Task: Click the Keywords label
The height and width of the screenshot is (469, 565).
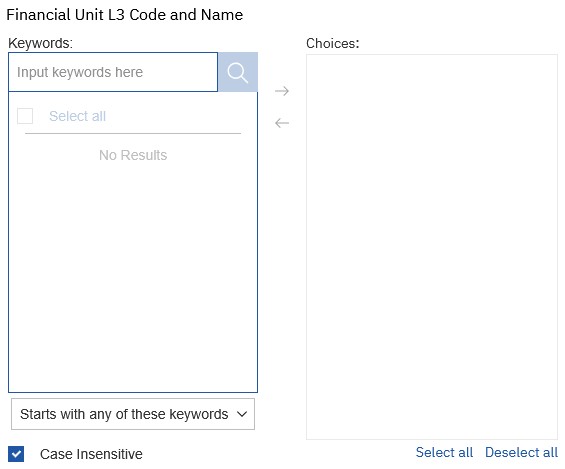Action: tap(40, 43)
